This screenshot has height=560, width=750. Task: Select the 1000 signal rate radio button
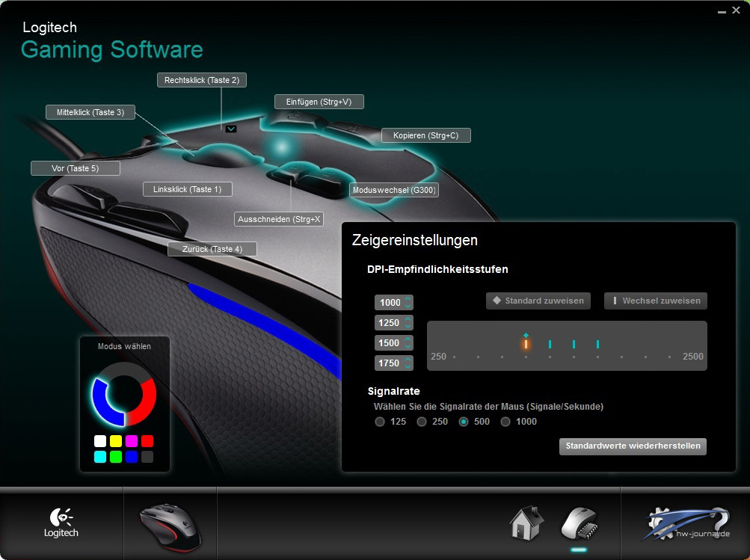pyautogui.click(x=505, y=422)
